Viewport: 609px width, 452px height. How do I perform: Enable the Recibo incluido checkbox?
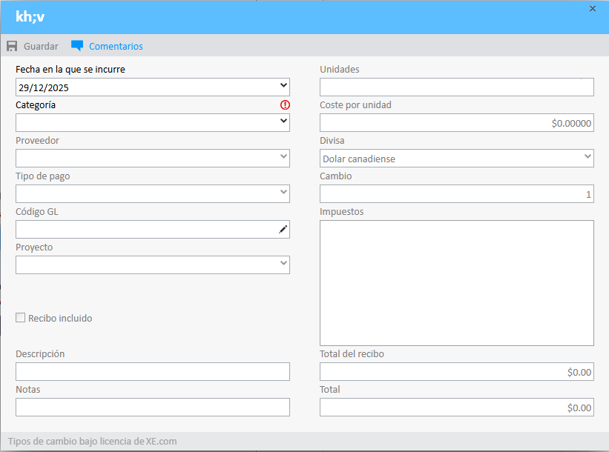click(x=21, y=318)
